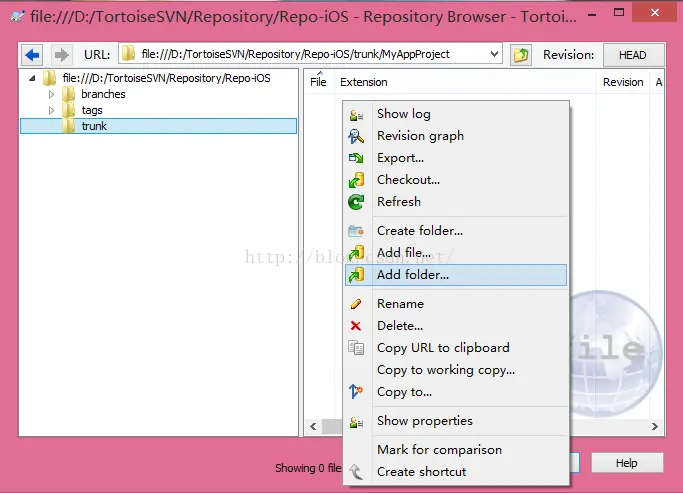Select the branches label in tree
Image resolution: width=683 pixels, height=493 pixels.
(103, 94)
